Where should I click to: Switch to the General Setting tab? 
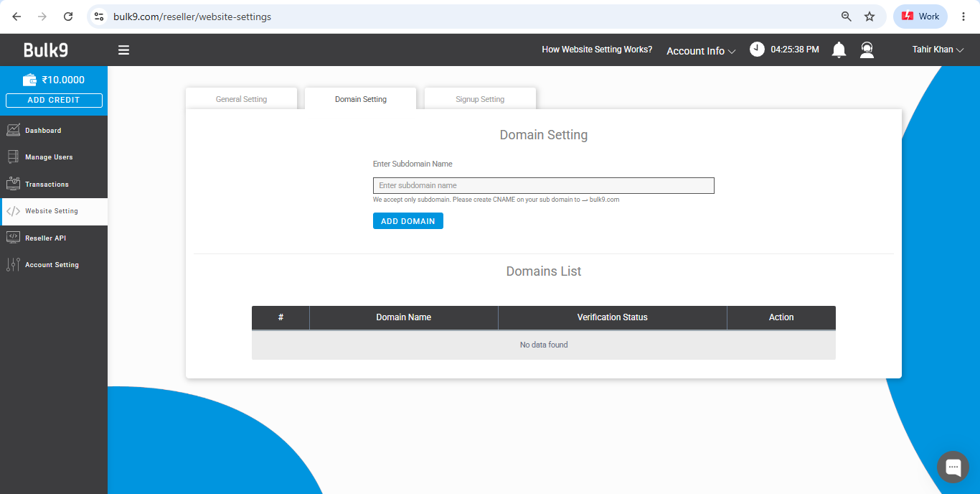coord(241,99)
